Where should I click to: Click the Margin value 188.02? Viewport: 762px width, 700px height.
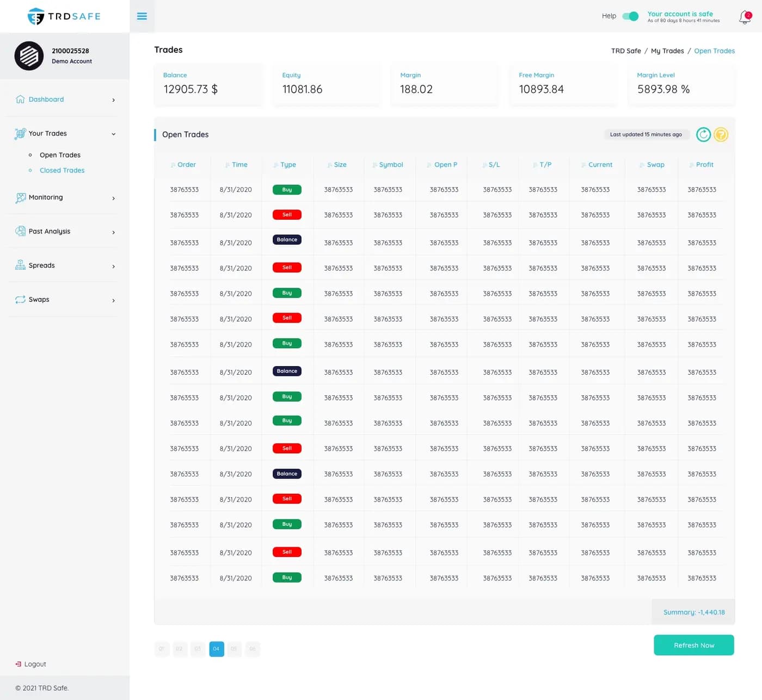click(x=416, y=89)
